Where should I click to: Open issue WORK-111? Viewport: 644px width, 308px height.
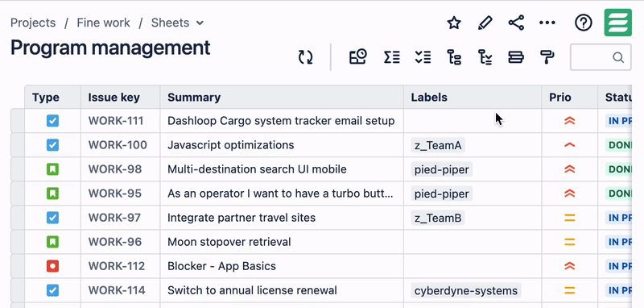point(116,121)
